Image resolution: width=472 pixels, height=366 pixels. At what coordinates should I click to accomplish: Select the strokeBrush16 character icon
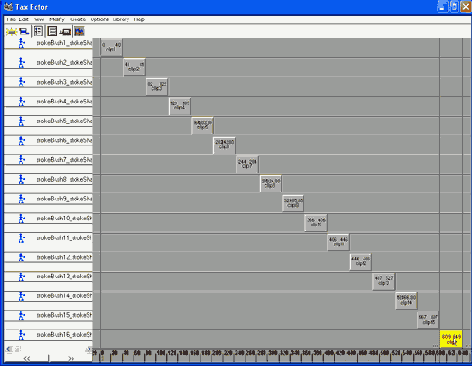click(x=21, y=335)
